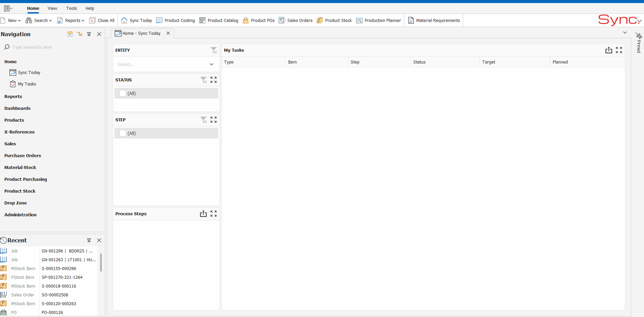Pin the Recent panel
Image resolution: width=644 pixels, height=317 pixels.
pyautogui.click(x=89, y=240)
